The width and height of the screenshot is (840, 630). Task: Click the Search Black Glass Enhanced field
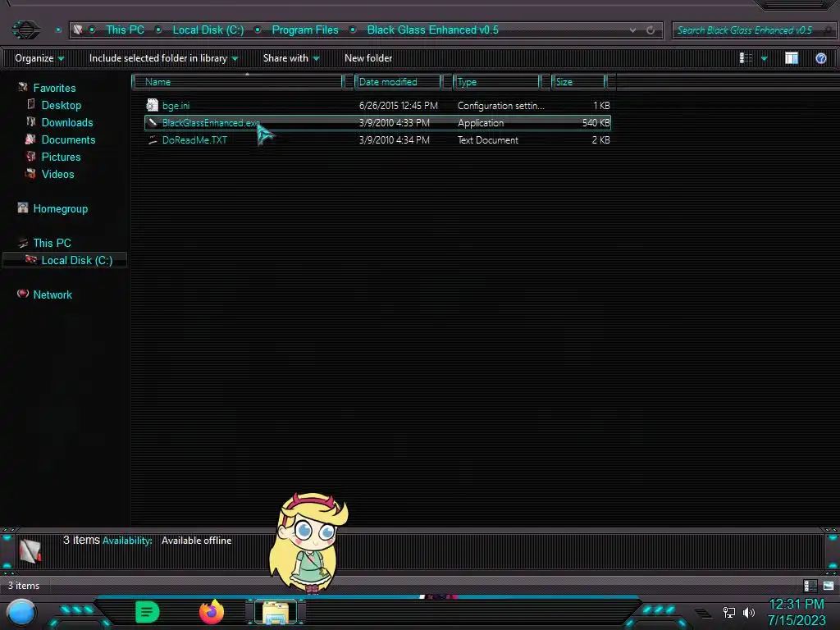(753, 30)
